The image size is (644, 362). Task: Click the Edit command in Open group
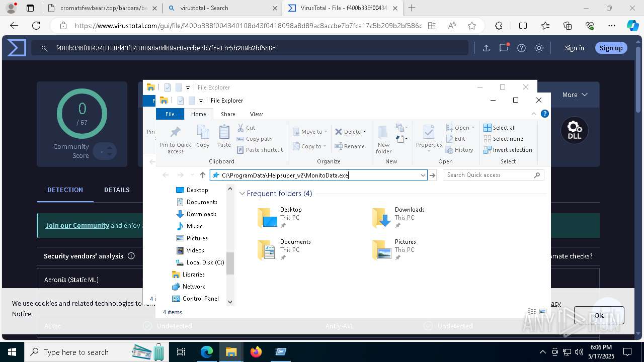(455, 139)
